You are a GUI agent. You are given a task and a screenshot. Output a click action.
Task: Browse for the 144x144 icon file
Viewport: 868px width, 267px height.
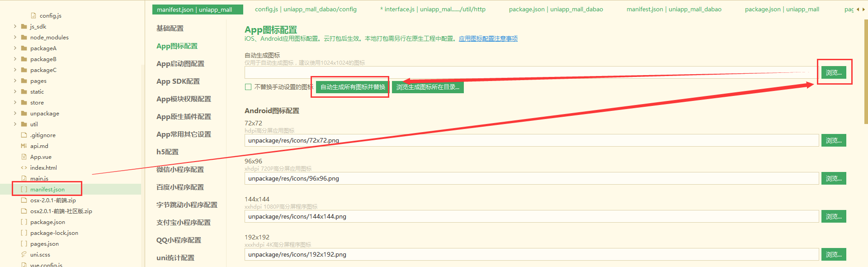pos(834,216)
